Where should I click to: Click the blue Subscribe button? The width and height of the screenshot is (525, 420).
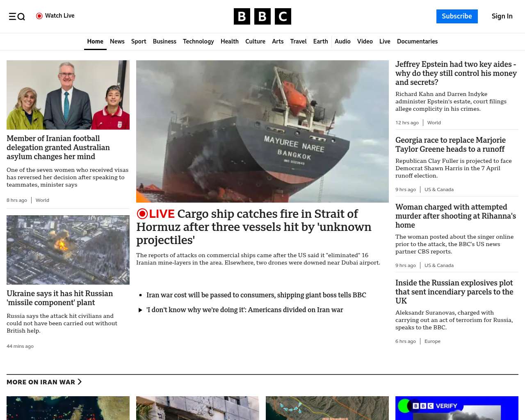click(x=457, y=16)
